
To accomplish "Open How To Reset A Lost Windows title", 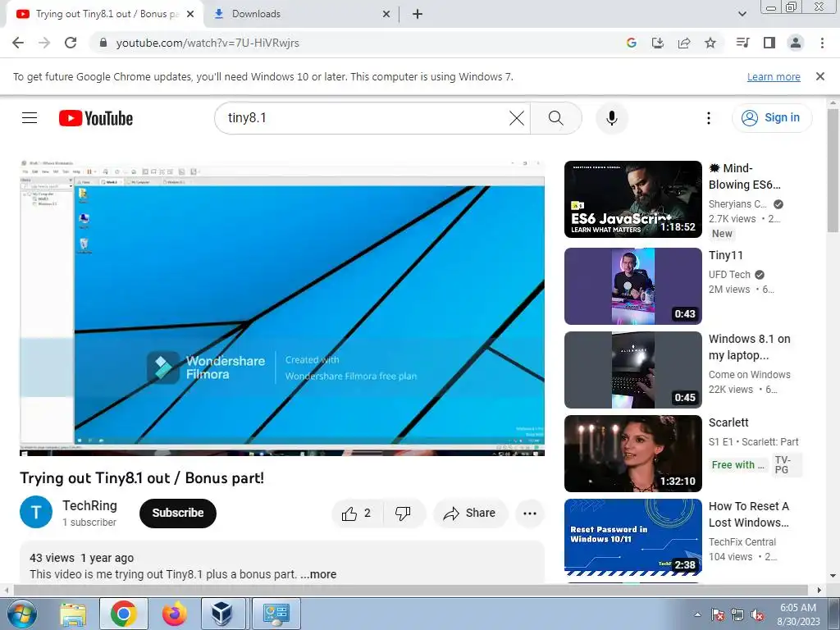I will (749, 514).
